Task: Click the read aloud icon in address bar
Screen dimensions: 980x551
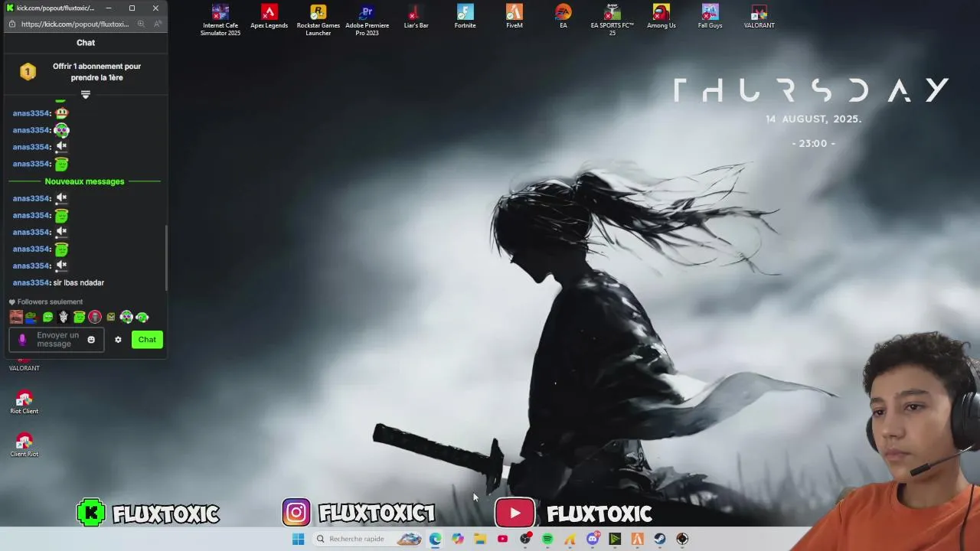Action: [x=158, y=24]
